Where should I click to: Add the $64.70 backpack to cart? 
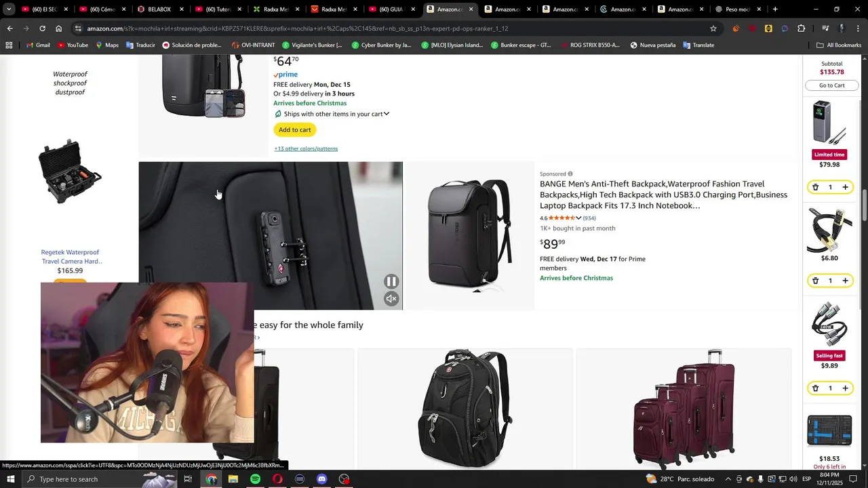(295, 129)
